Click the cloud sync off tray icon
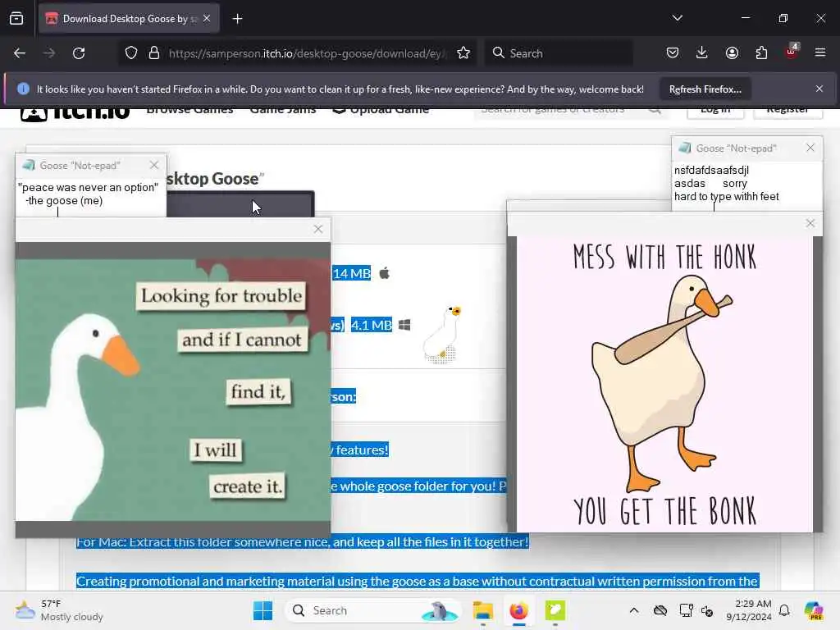This screenshot has width=840, height=630. pos(660,610)
